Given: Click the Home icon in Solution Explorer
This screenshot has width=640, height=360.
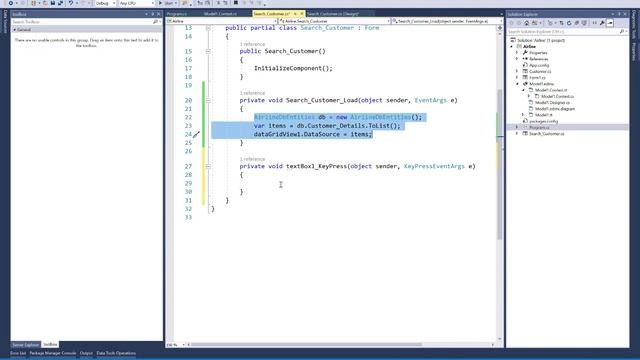Looking at the screenshot, I should click(527, 23).
